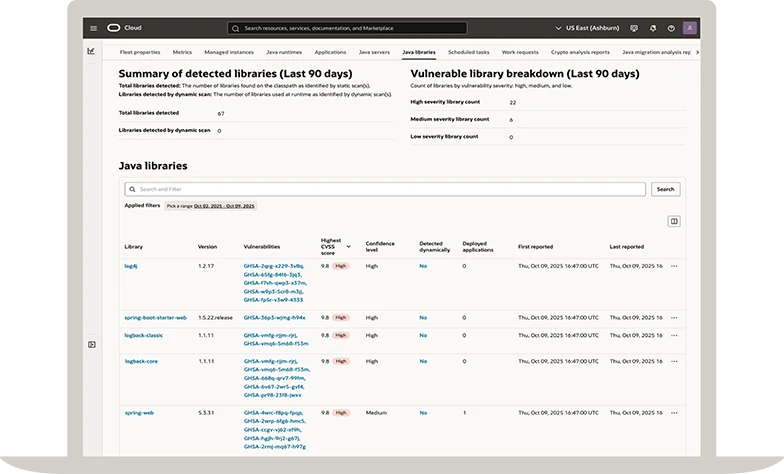Open the hamburger navigation menu
Viewport: 784px width, 474px height.
point(93,28)
